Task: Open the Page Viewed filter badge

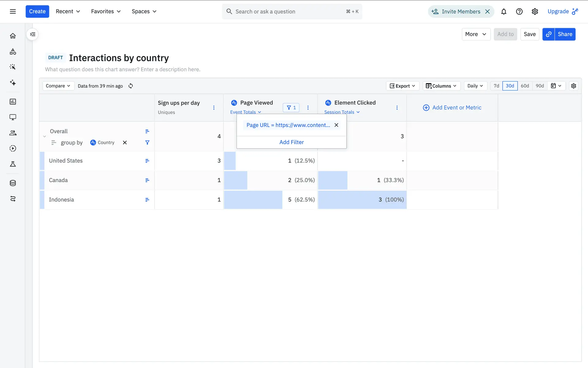Action: tap(291, 108)
